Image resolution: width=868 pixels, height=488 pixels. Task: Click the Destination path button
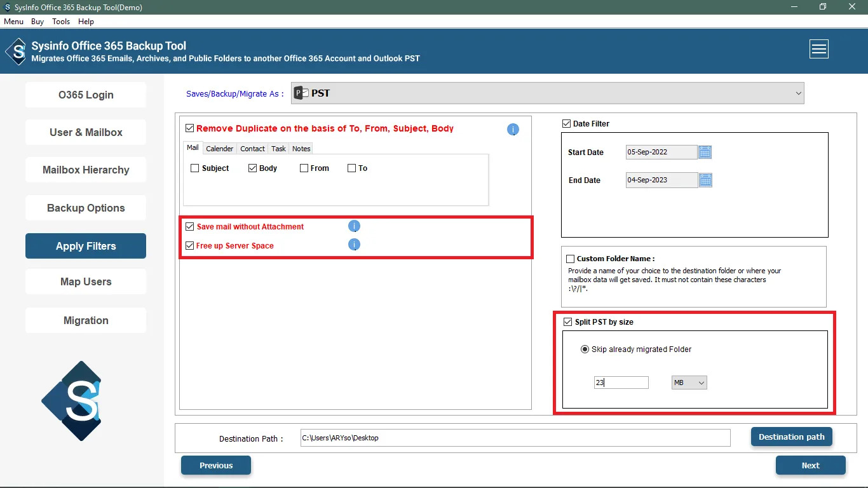coord(792,437)
